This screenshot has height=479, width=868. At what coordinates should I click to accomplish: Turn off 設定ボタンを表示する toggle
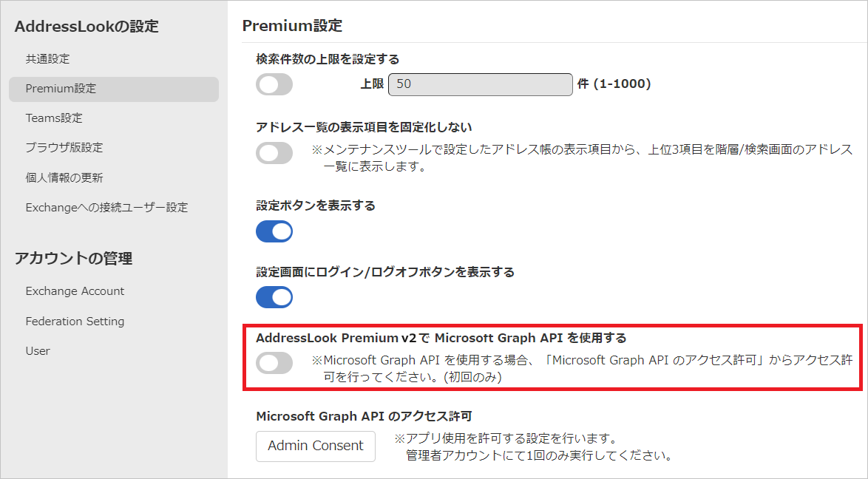(x=274, y=231)
